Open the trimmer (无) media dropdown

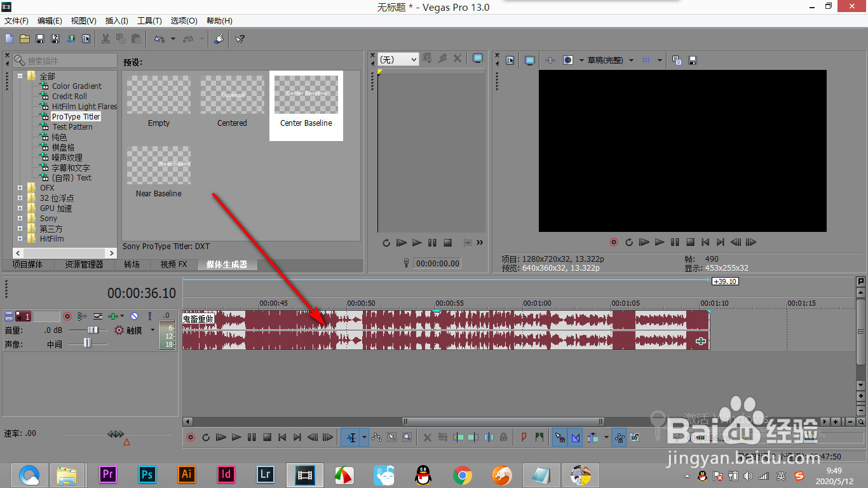[x=398, y=59]
